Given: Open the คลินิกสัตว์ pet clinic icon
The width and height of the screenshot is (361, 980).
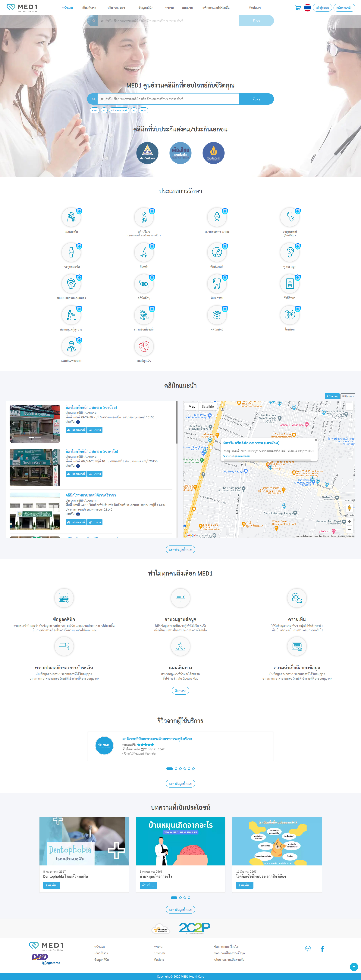Looking at the screenshot, I should pyautogui.click(x=217, y=315).
